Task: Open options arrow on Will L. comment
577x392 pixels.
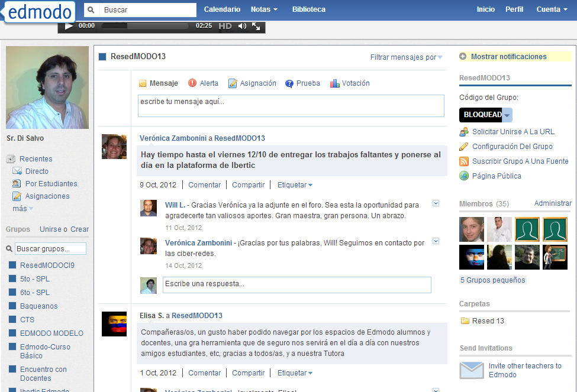Action: 436,203
